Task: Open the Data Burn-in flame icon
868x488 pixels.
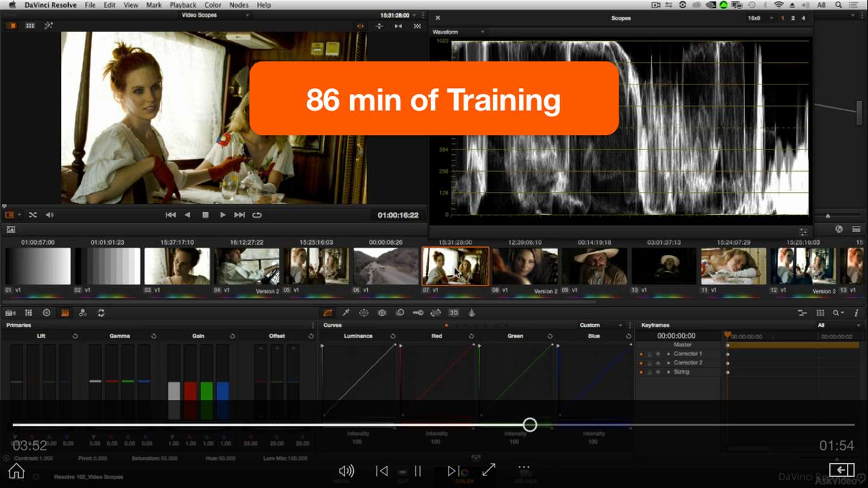Action: [x=472, y=313]
